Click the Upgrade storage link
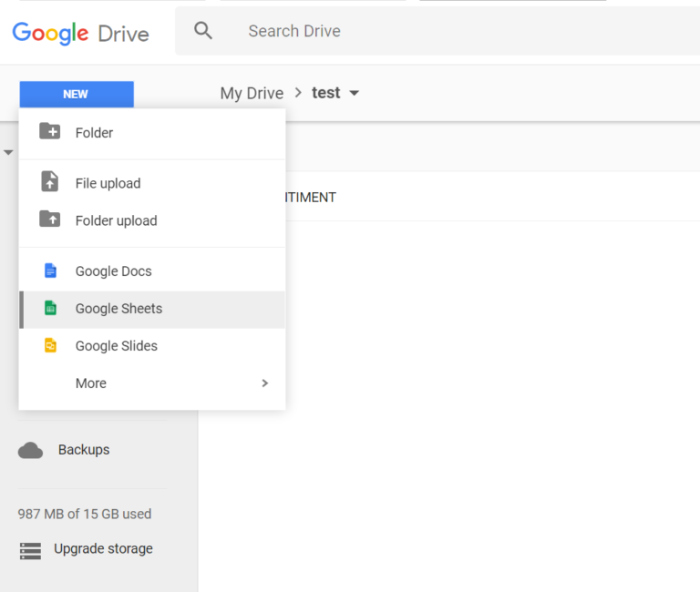This screenshot has width=700, height=592. click(x=103, y=549)
